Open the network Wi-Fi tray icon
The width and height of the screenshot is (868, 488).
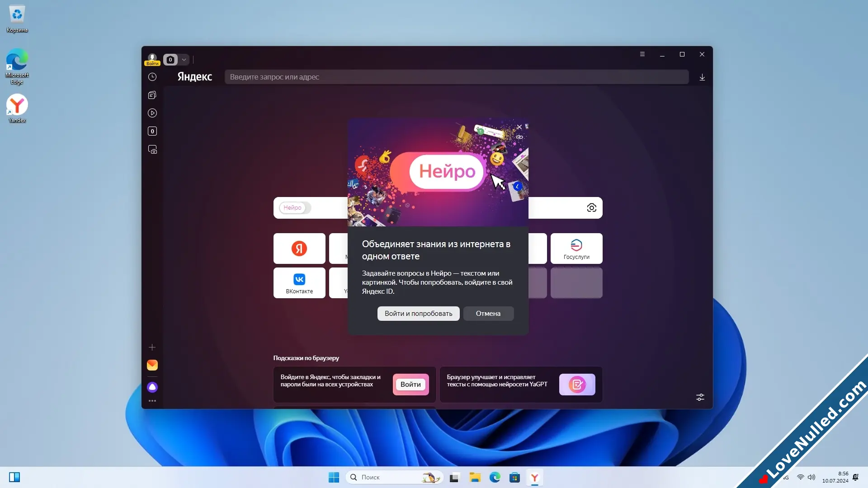[801, 477]
